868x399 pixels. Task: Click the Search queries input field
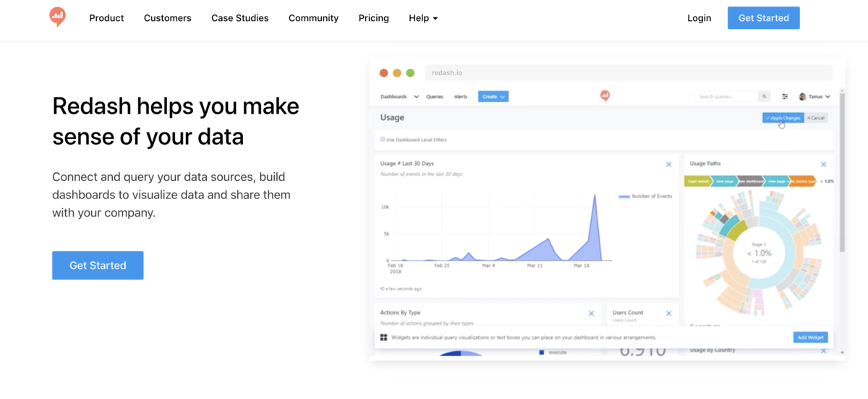[726, 96]
